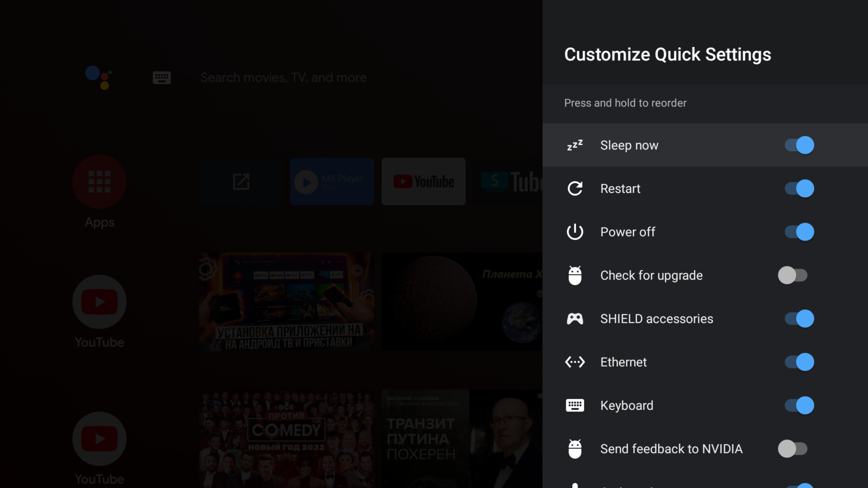
Task: Click the Send feedback to NVIDIA android icon
Action: tap(575, 449)
